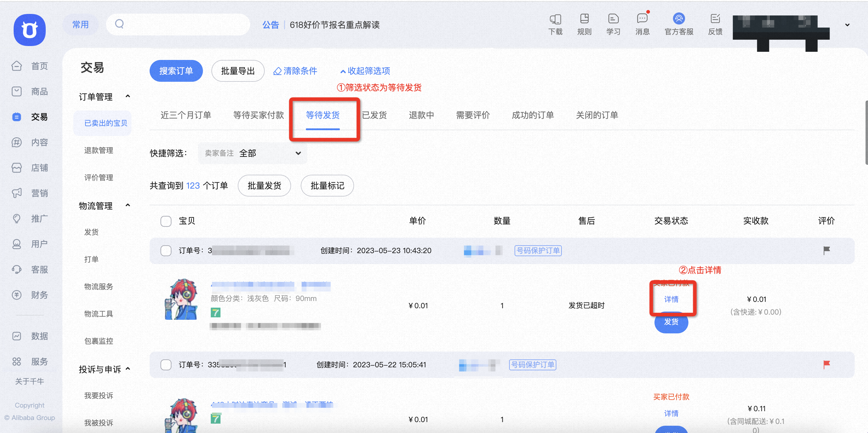Image resolution: width=868 pixels, height=433 pixels.
Task: Open the 卖家备注 全部 dropdown
Action: [253, 153]
